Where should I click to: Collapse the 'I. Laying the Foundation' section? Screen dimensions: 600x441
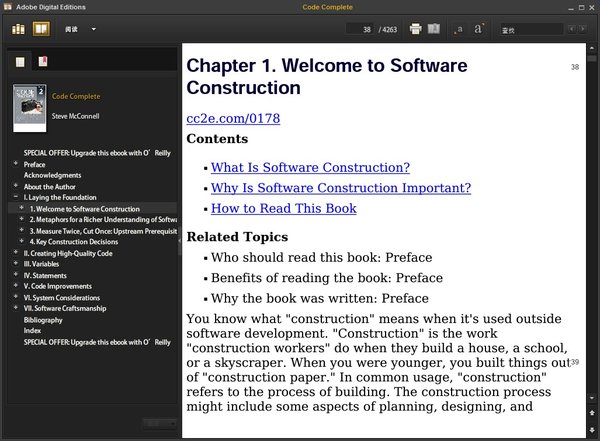[x=14, y=198]
